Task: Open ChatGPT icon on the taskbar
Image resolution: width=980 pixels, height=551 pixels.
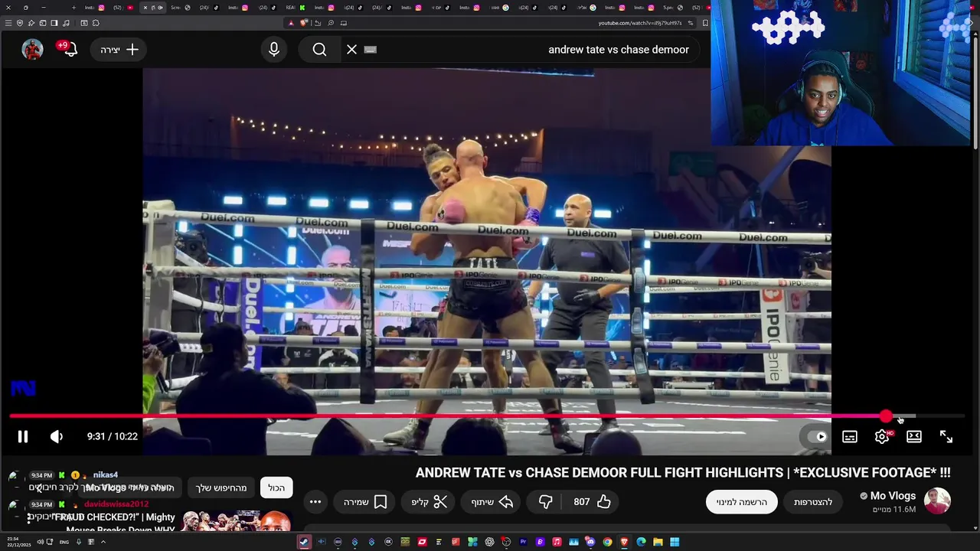Action: pyautogui.click(x=489, y=542)
